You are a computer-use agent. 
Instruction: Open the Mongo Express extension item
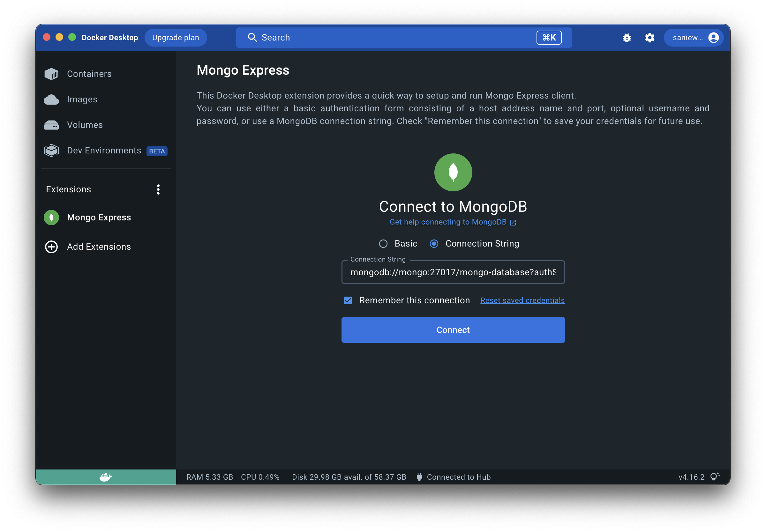(99, 217)
